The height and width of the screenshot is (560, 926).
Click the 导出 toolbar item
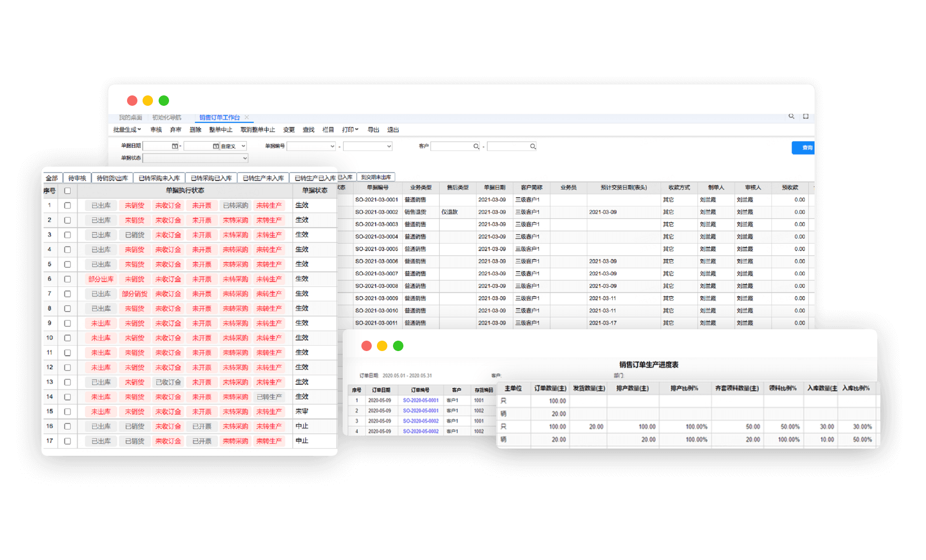coord(373,130)
